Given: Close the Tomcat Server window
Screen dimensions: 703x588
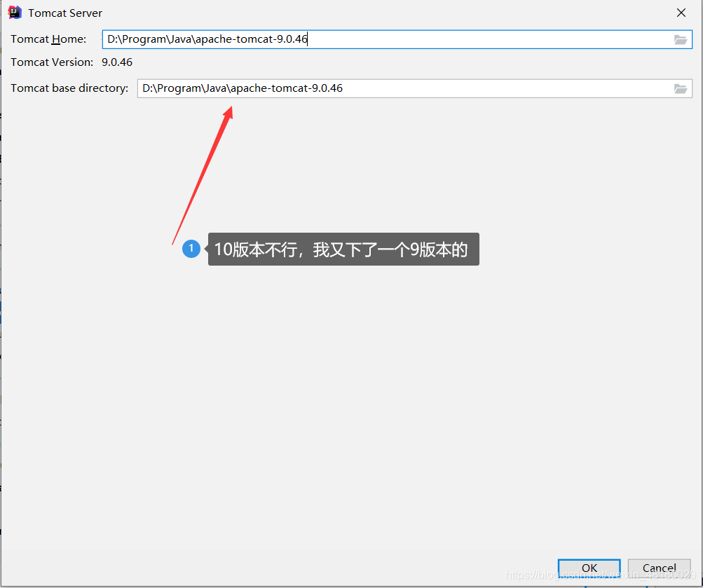Looking at the screenshot, I should pyautogui.click(x=681, y=13).
